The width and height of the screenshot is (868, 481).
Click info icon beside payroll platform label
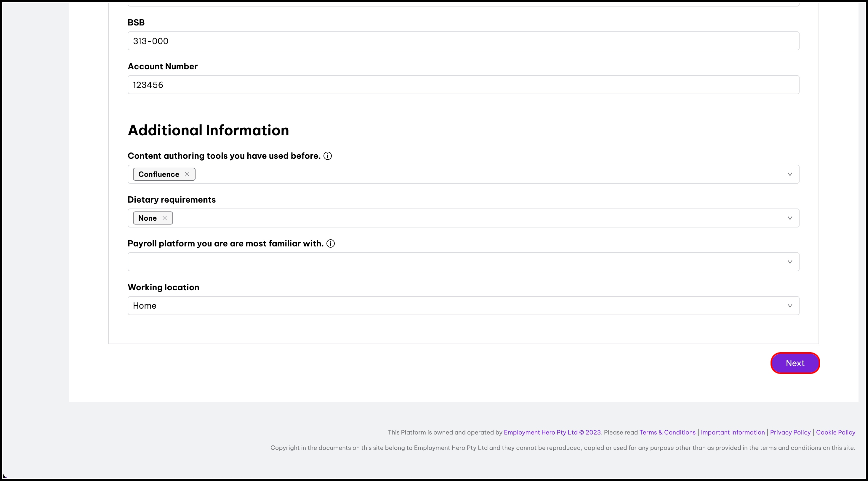coord(331,243)
